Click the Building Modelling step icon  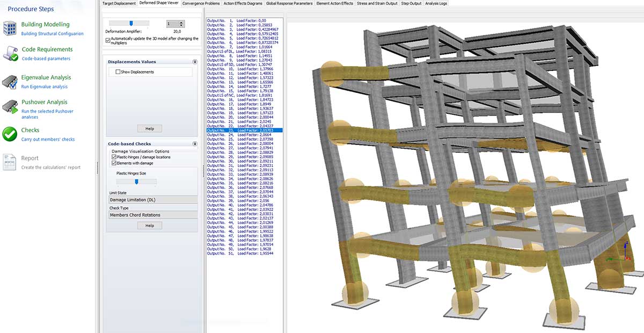click(10, 29)
